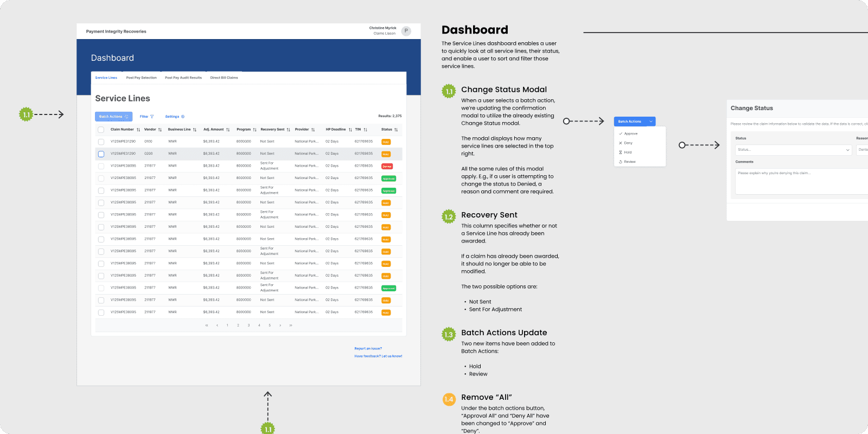Sort table by Claim Number column
Screen dimensions: 868x434
[138, 130]
